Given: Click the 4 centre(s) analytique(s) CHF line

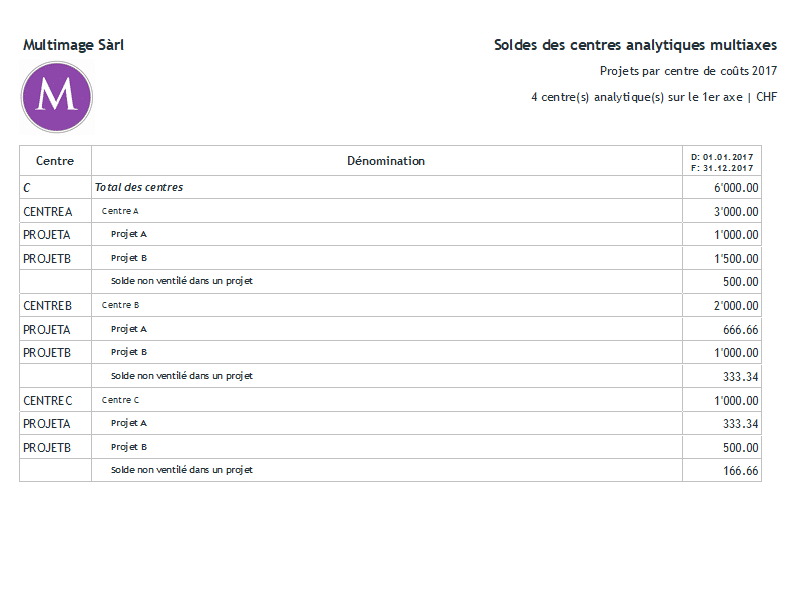Looking at the screenshot, I should coord(654,97).
